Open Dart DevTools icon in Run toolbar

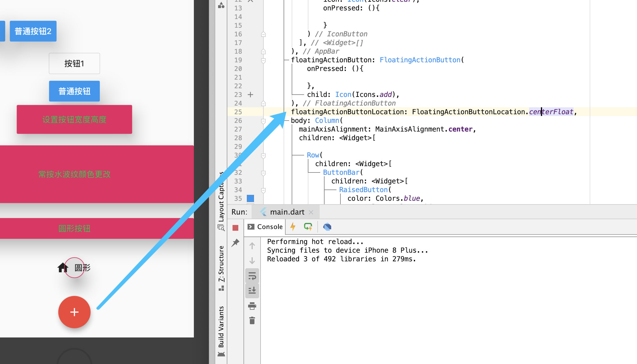coord(327,227)
